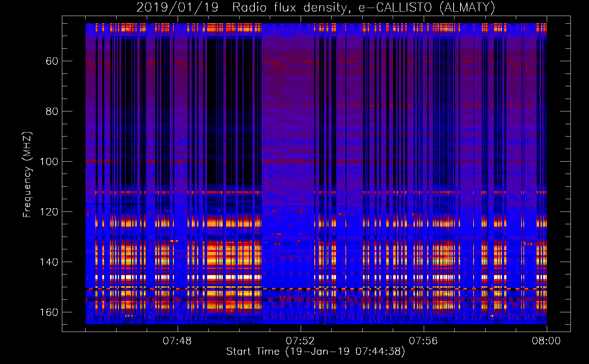This screenshot has height=364, width=589.
Task: Click the Start Time axis label
Action: (x=316, y=352)
